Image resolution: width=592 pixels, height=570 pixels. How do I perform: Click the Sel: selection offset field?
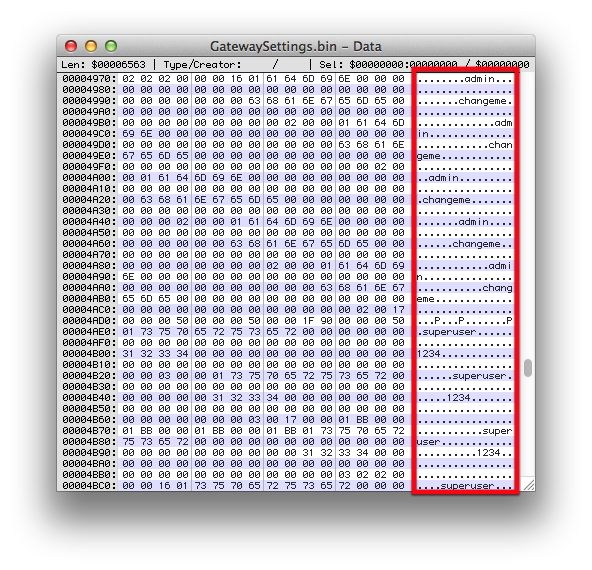coord(424,65)
